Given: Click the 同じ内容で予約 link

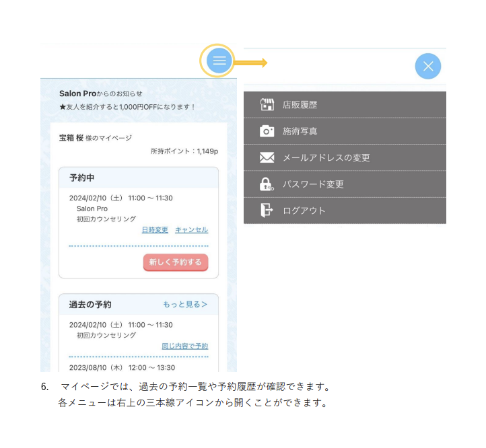Looking at the screenshot, I should pos(185,346).
